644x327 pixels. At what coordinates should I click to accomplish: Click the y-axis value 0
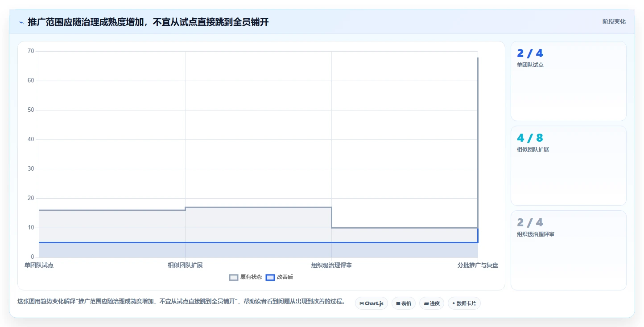[32, 257]
